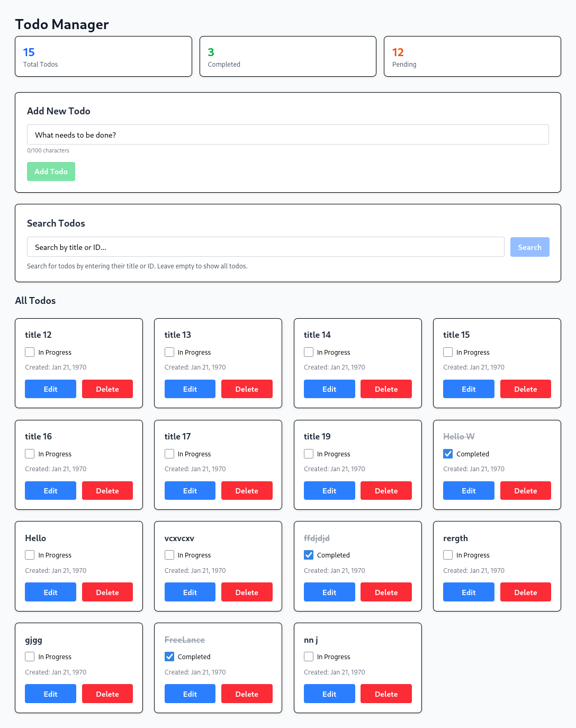Tick the 'title 19' checkbox
Viewport: 576px width, 728px height.
[309, 454]
